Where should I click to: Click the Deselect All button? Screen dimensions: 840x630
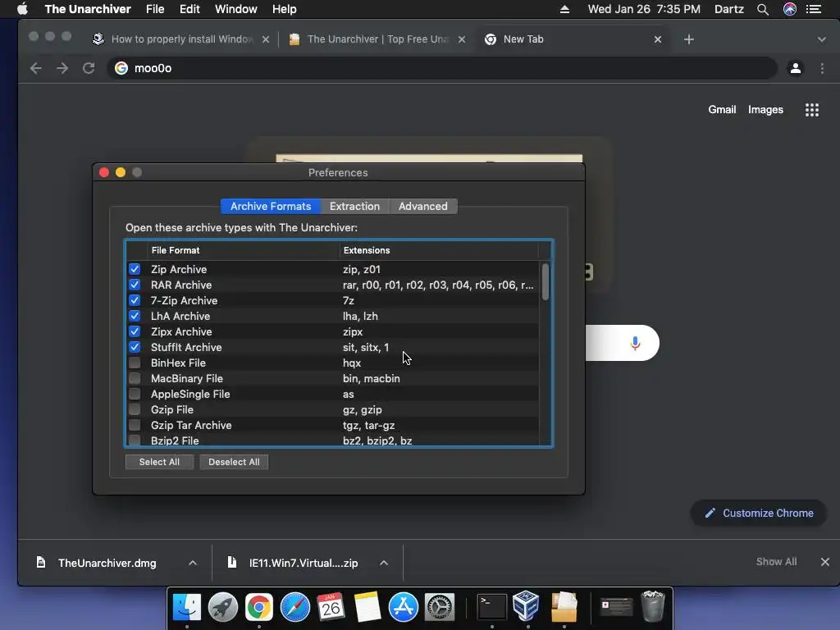click(234, 462)
